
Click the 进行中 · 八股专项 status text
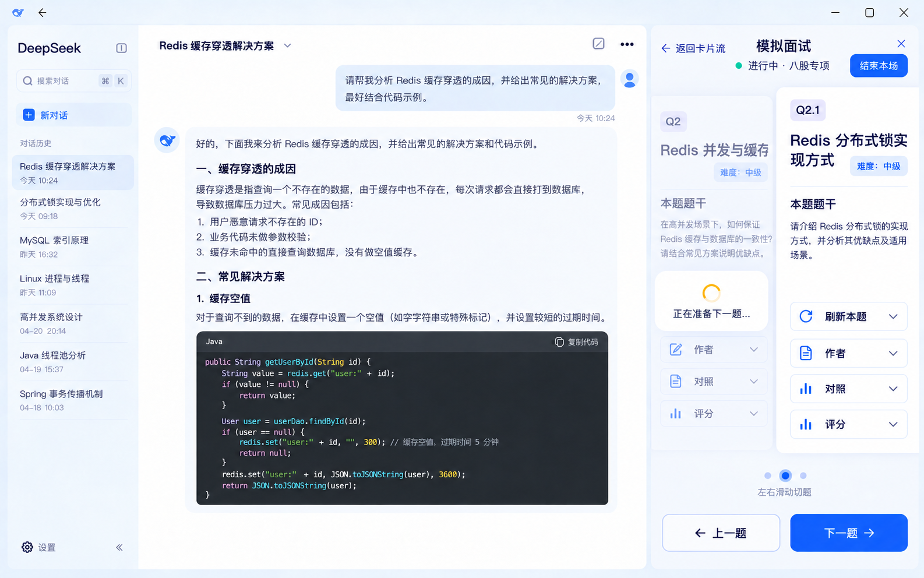pos(788,66)
